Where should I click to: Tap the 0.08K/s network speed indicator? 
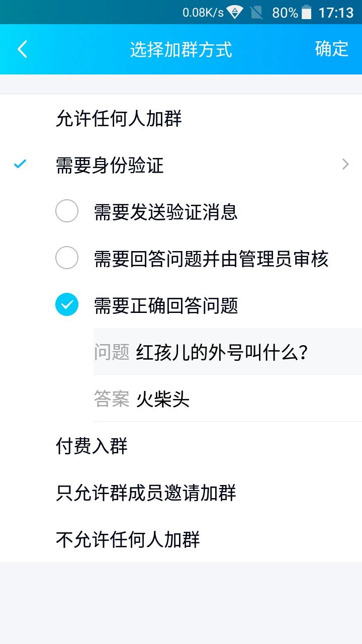203,13
